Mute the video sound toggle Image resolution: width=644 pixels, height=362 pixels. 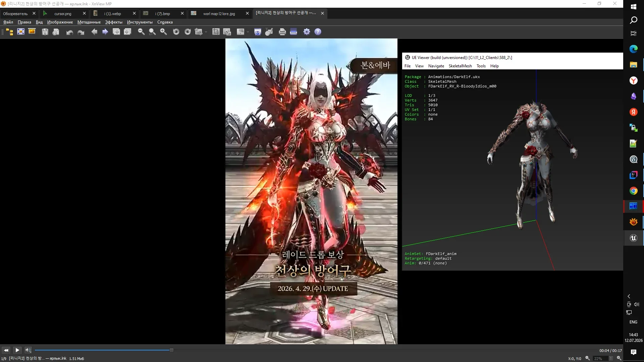point(28,350)
